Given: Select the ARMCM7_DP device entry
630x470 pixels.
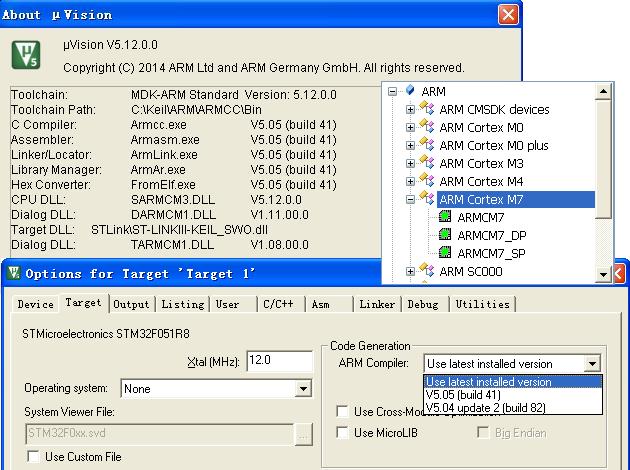Looking at the screenshot, I should (x=492, y=236).
